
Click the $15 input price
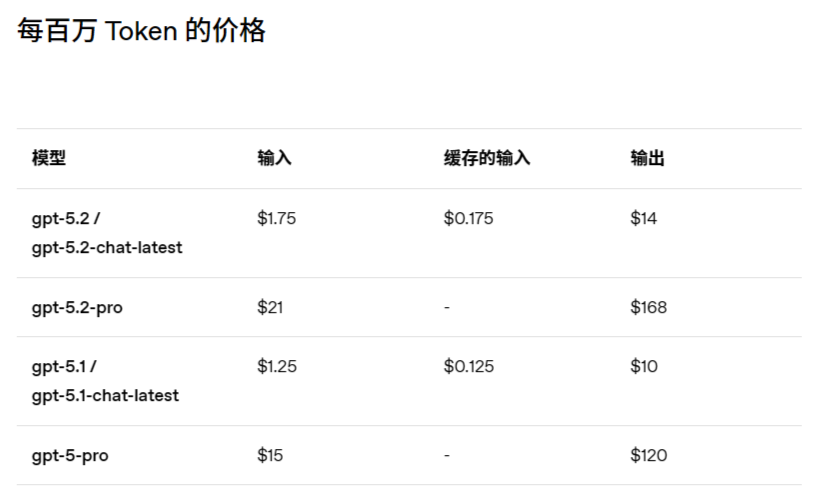point(270,455)
